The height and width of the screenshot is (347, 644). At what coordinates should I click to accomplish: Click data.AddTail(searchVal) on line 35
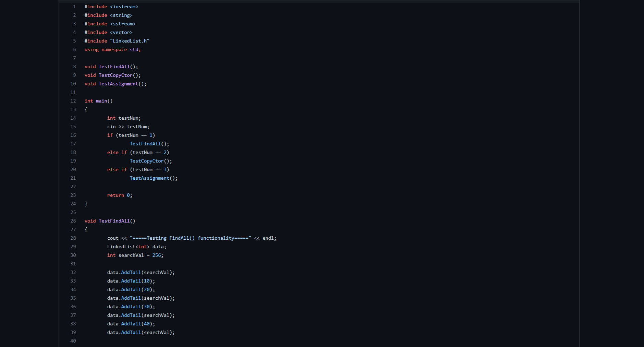[141, 298]
